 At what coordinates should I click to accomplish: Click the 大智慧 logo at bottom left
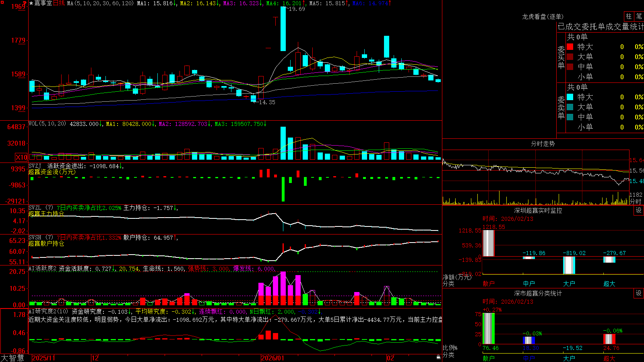[12, 358]
